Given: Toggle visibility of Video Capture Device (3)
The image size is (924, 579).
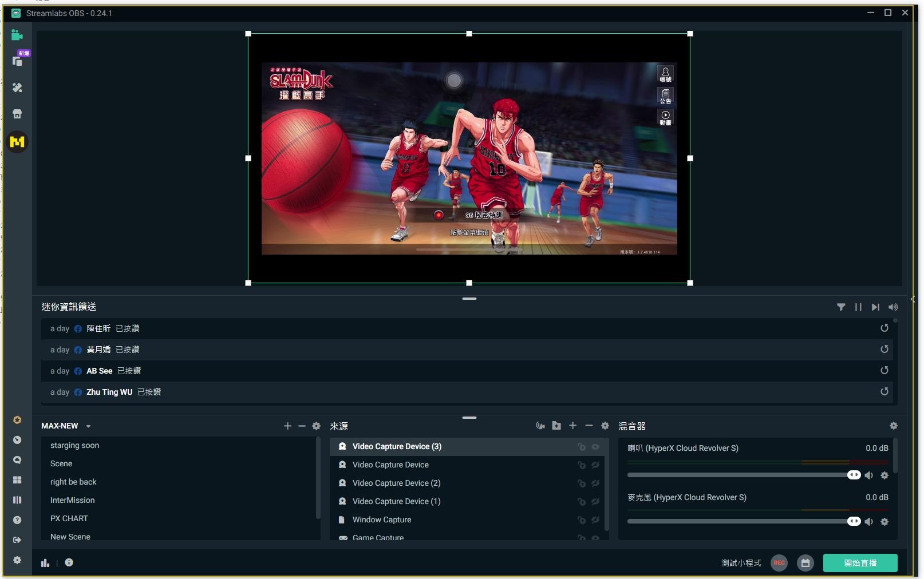Looking at the screenshot, I should point(595,447).
